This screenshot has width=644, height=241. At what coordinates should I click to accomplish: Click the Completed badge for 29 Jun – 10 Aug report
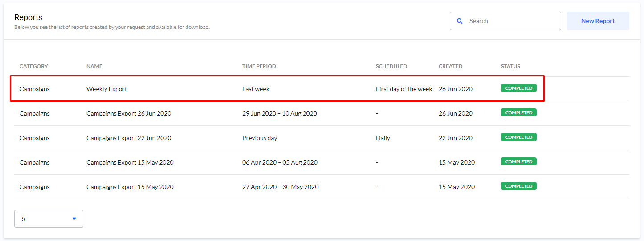click(x=518, y=113)
